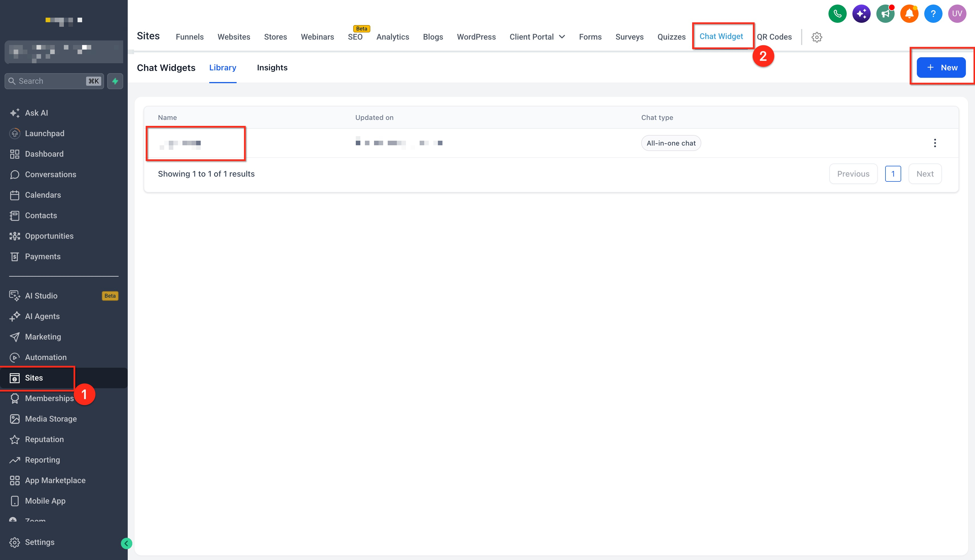Click the green phone dialer icon

(837, 14)
